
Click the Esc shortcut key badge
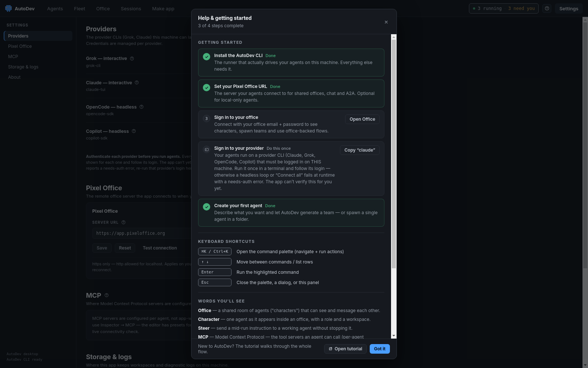click(x=215, y=283)
